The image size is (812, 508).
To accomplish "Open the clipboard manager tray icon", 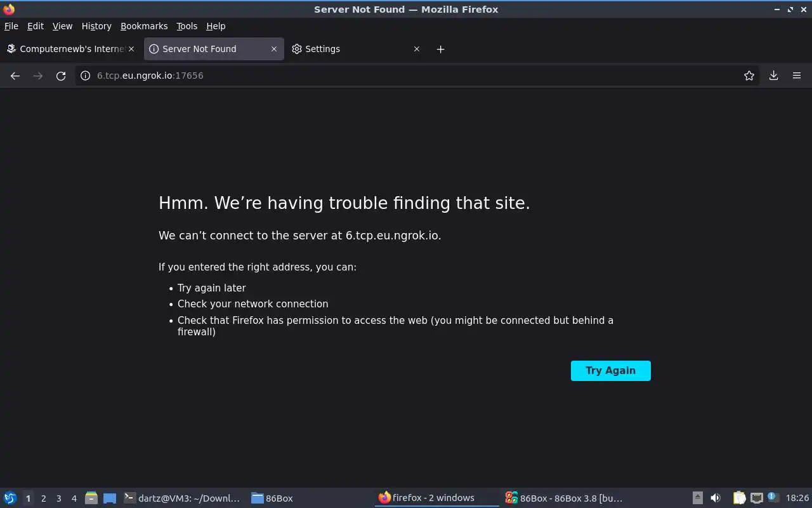I will click(x=739, y=498).
